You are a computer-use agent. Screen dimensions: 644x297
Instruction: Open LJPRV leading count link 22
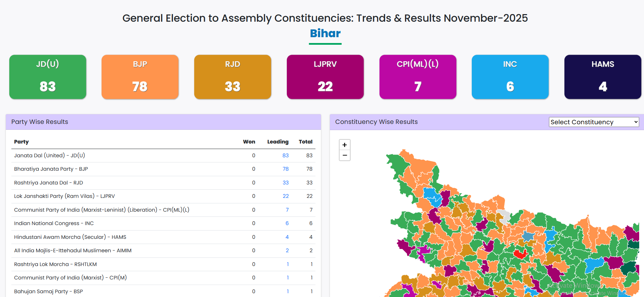pos(285,196)
